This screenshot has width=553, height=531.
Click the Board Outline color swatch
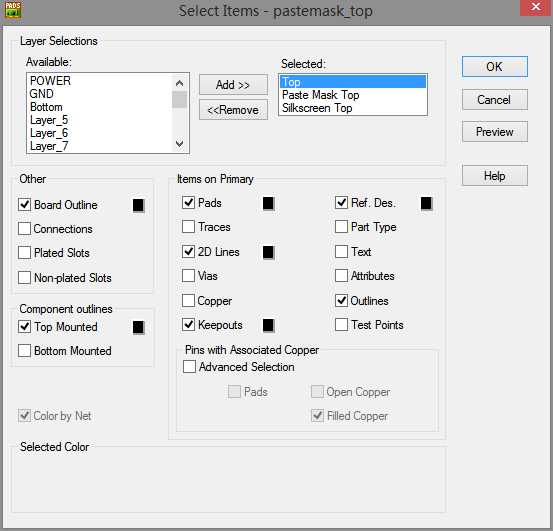[139, 205]
